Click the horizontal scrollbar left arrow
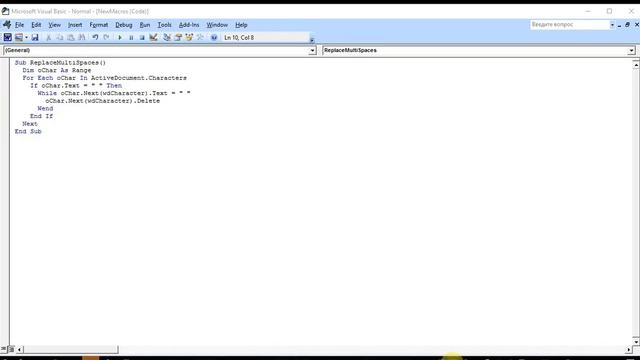 19,350
